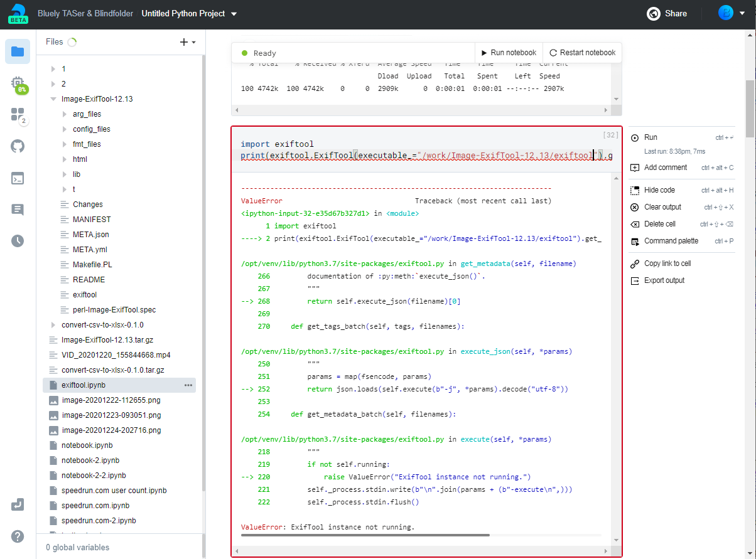Open the three-dot menu of exiftool.ipynb

(x=188, y=385)
